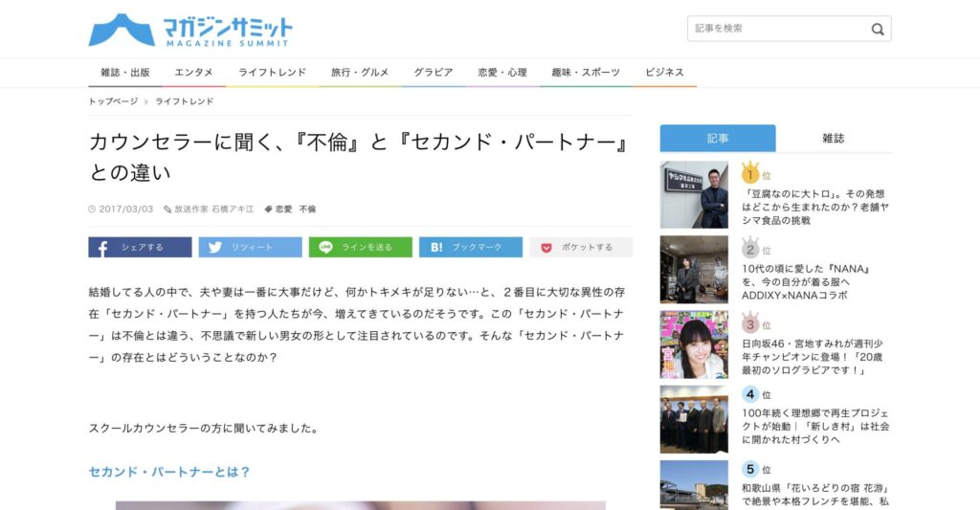Image resolution: width=980 pixels, height=510 pixels.
Task: Send article via LINE button
Action: click(x=360, y=247)
